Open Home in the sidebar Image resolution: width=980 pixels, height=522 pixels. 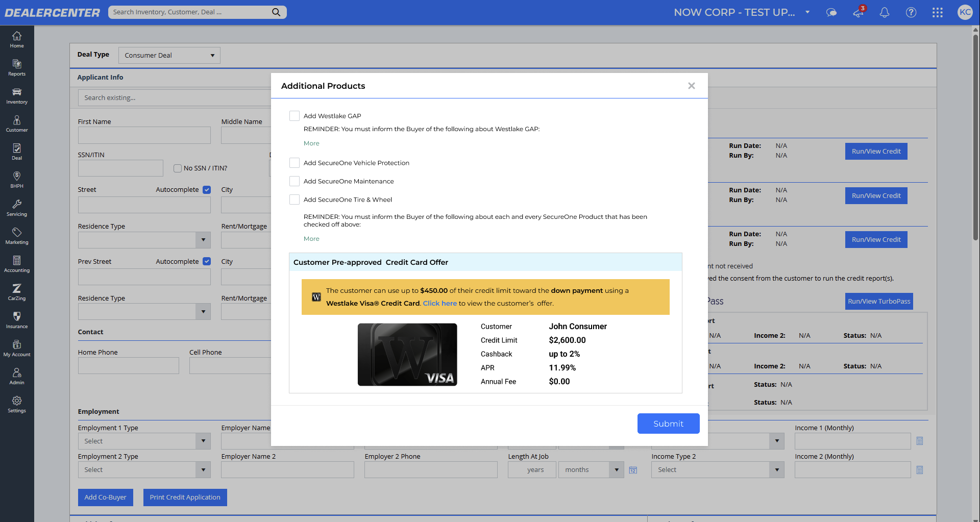[x=17, y=40]
